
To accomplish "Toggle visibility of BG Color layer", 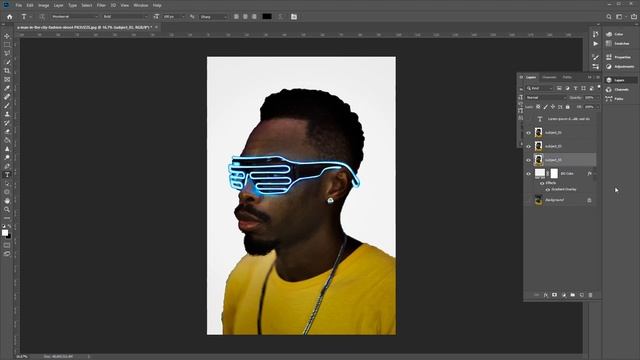I will (529, 174).
